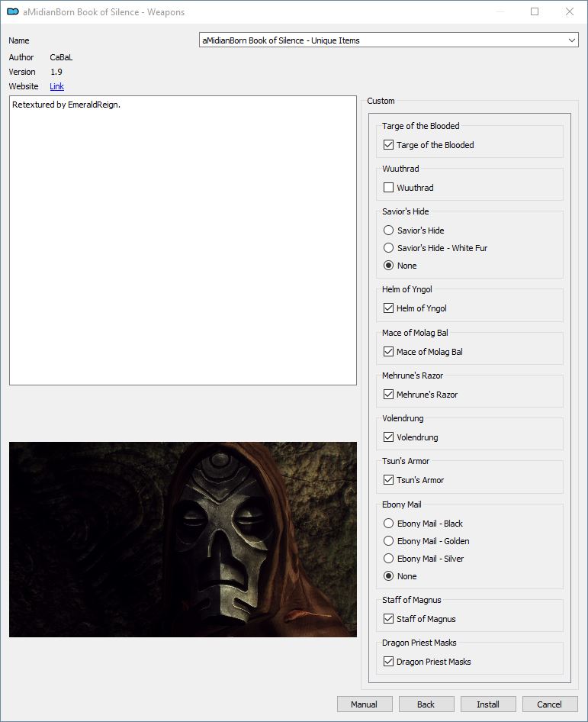Uncheck Tsun's Armor checkbox
The width and height of the screenshot is (588, 722).
tap(388, 480)
